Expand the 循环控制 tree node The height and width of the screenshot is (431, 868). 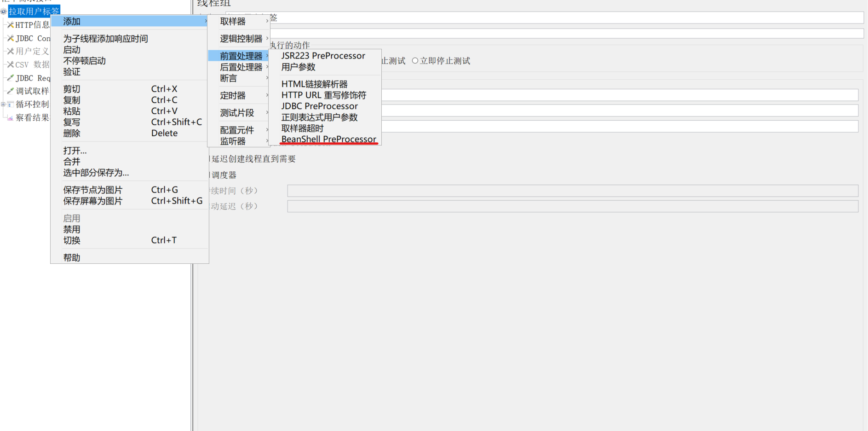click(x=3, y=105)
